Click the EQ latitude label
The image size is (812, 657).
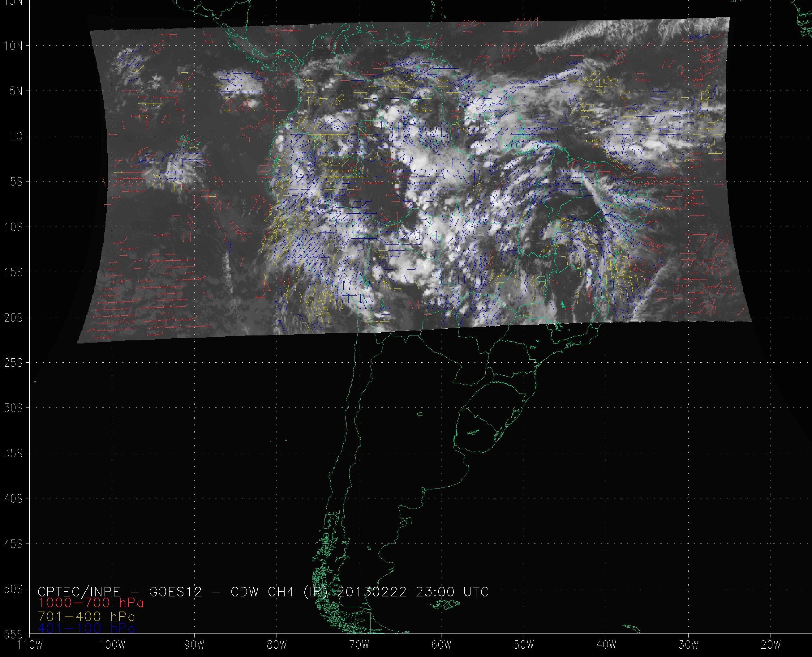16,137
